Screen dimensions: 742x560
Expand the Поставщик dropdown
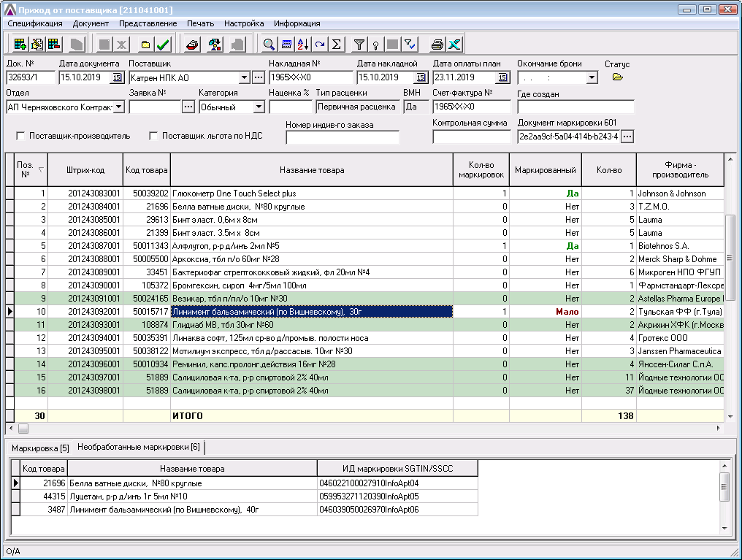[244, 77]
